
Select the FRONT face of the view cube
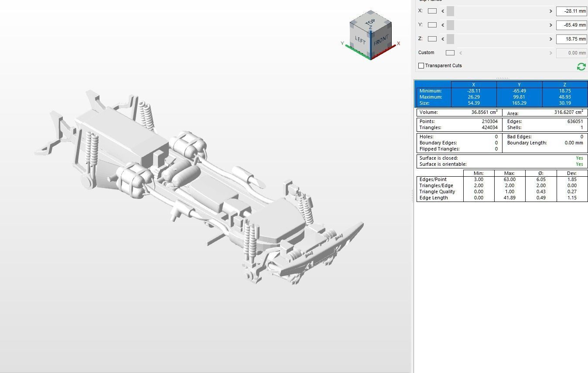pos(381,40)
